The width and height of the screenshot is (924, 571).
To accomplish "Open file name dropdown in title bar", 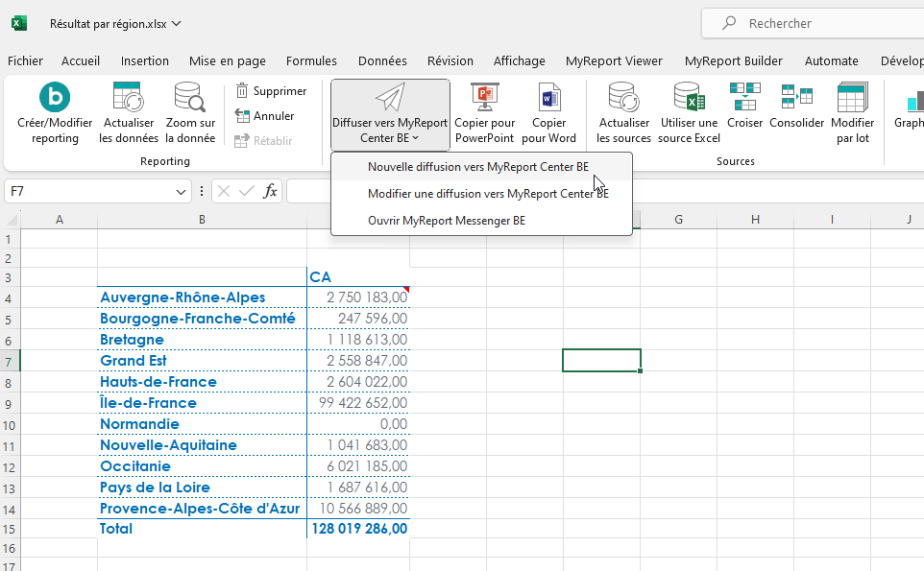I will (x=176, y=23).
